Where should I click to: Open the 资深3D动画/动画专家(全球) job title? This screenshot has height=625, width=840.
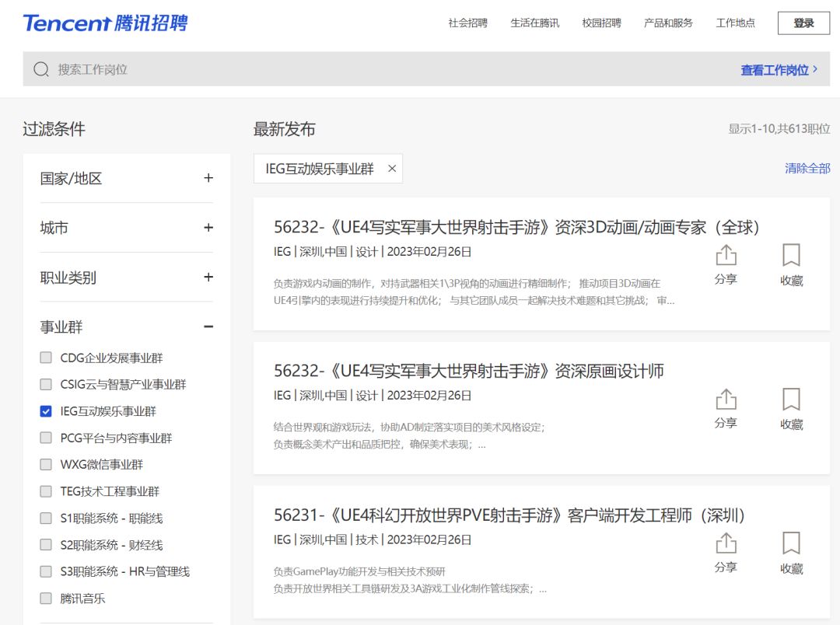coord(516,227)
